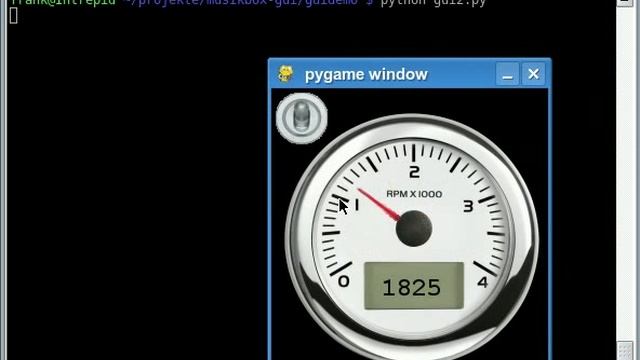Click the number 1 on the gauge dial
This screenshot has width=640, height=360.
pos(357,204)
